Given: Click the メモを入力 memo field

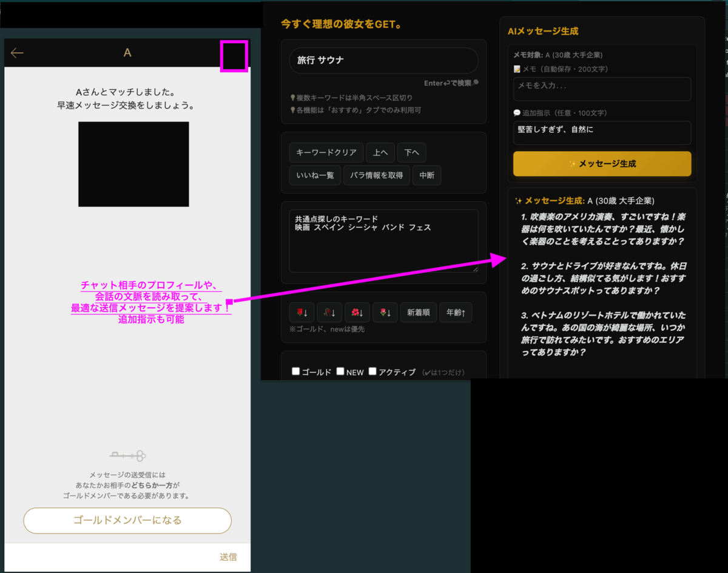Looking at the screenshot, I should click(602, 89).
